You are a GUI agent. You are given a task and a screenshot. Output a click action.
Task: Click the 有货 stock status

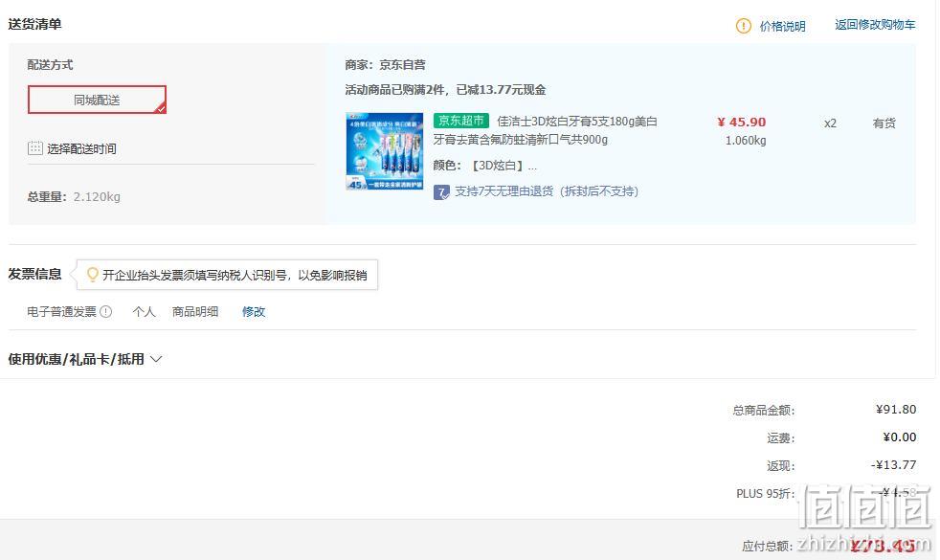click(x=884, y=123)
